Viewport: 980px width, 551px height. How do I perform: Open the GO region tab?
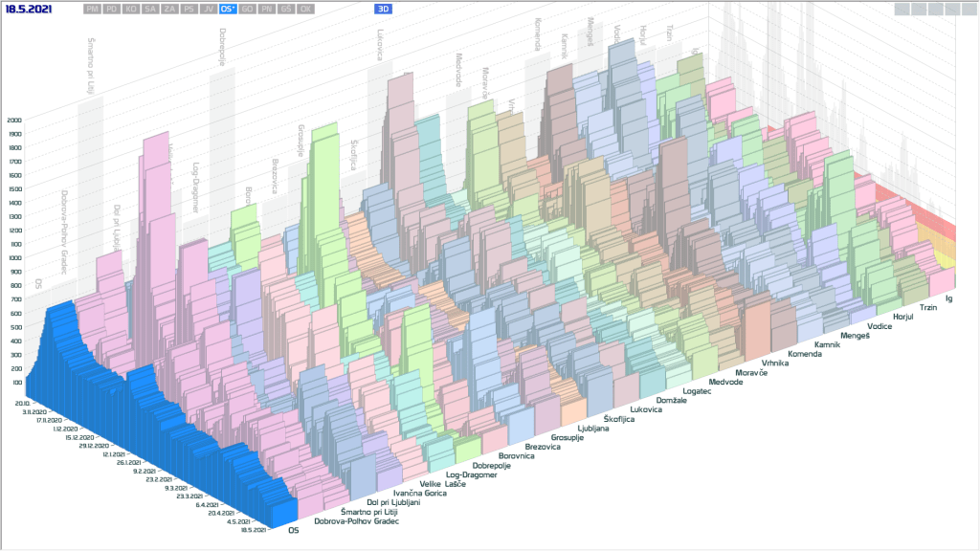[248, 9]
